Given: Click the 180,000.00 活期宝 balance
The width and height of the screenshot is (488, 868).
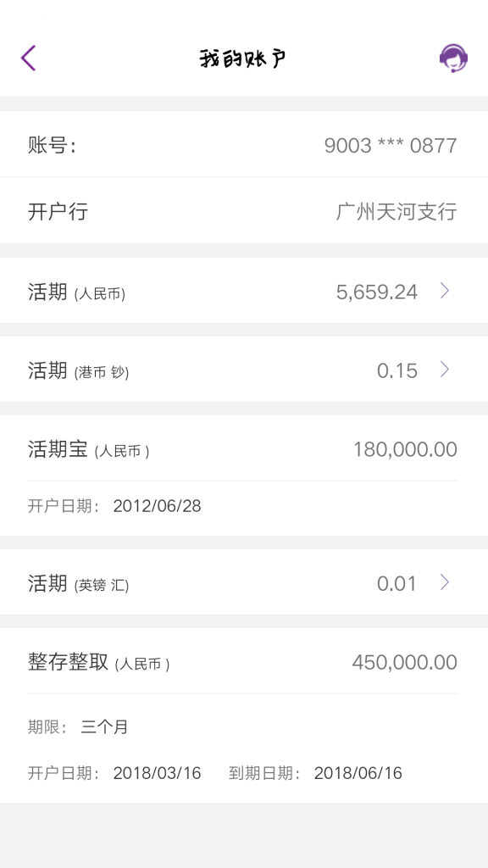Looking at the screenshot, I should [x=406, y=449].
